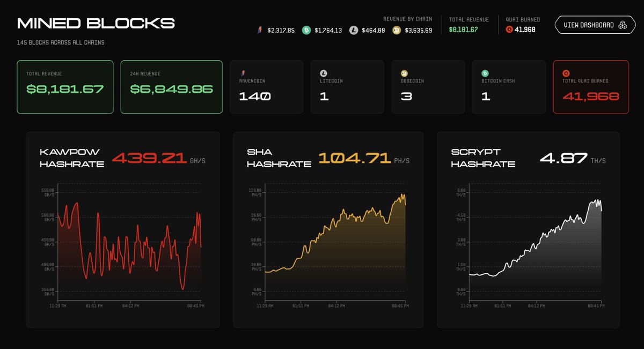Click the Litecoin icon in the Litecoin card
Image resolution: width=644 pixels, height=349 pixels.
[x=324, y=73]
